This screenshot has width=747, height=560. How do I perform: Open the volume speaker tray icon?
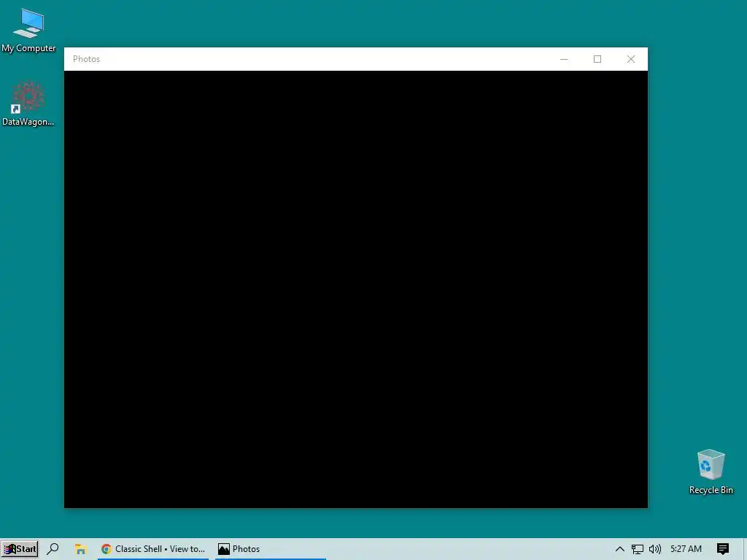[655, 549]
